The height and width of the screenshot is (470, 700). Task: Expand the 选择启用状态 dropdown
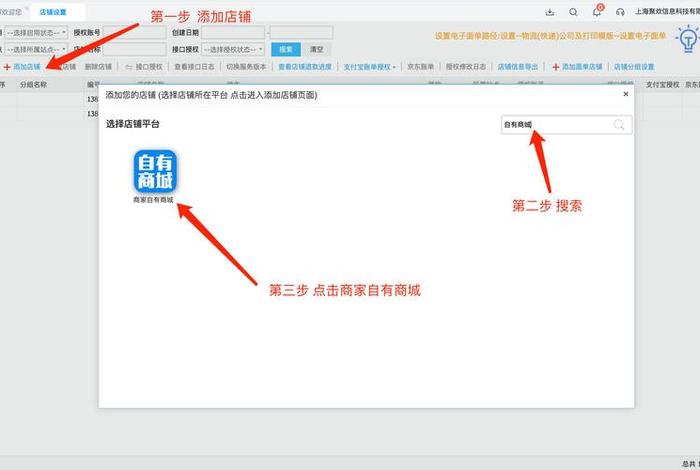pos(36,33)
